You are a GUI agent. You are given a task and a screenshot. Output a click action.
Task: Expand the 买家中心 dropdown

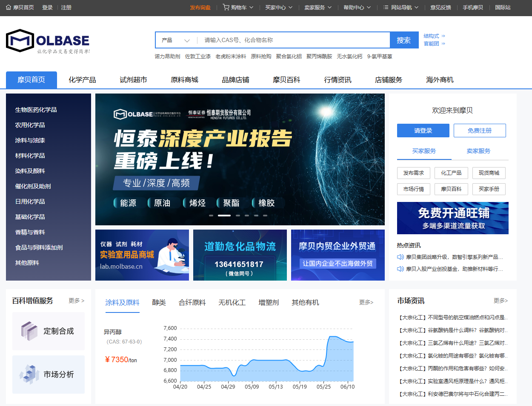(x=279, y=7)
